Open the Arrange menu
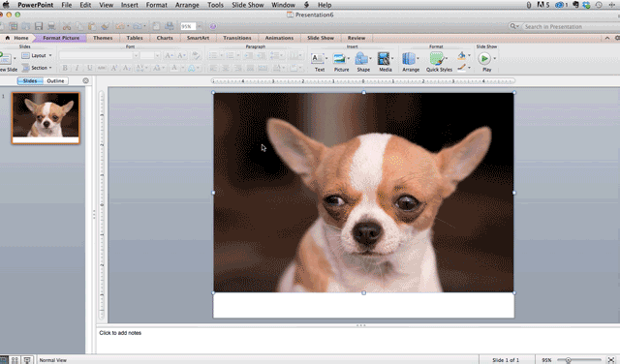Image resolution: width=620 pixels, height=364 pixels. pos(187,5)
